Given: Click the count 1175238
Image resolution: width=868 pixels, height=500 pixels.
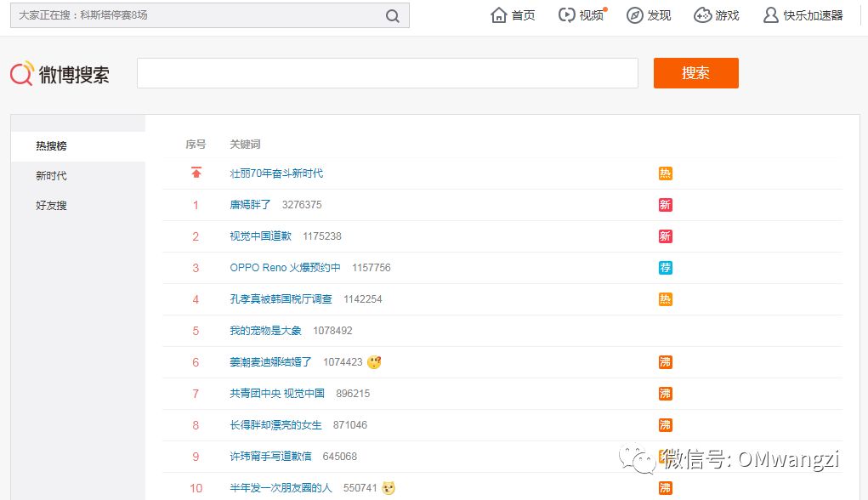Looking at the screenshot, I should click(322, 236).
